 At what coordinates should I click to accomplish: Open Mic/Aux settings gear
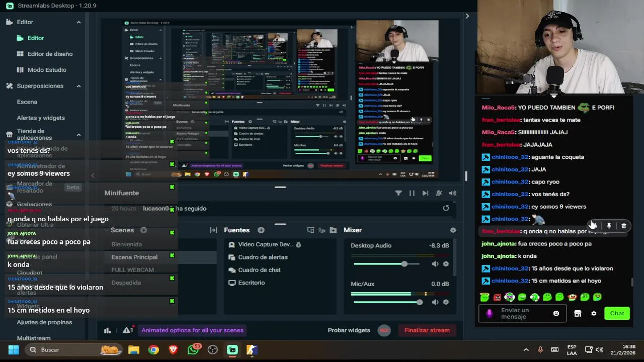tap(446, 302)
